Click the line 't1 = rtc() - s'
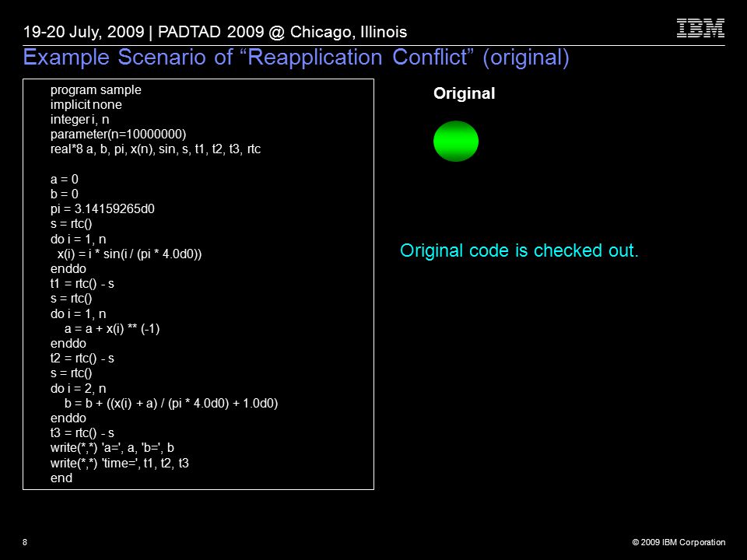This screenshot has width=747, height=560. 82,283
